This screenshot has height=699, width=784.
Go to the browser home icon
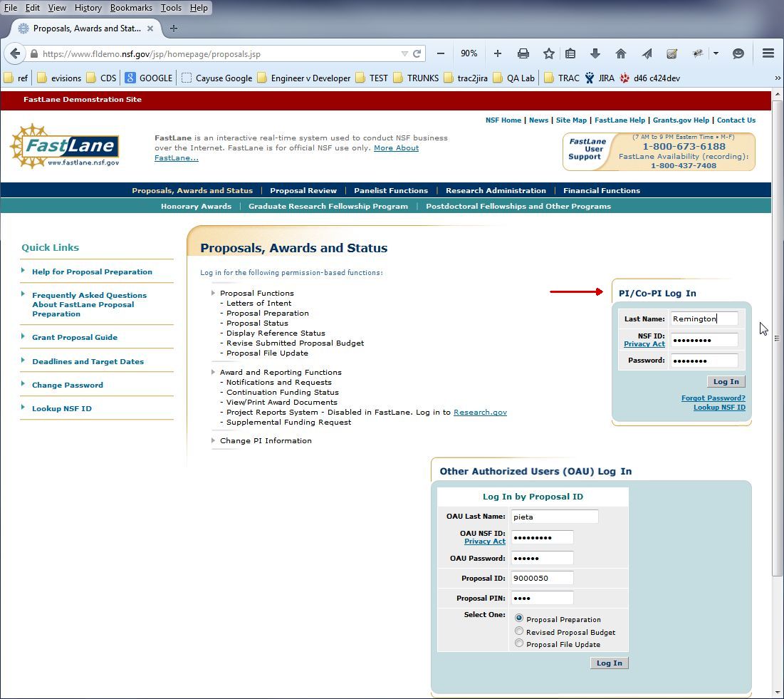coord(620,53)
